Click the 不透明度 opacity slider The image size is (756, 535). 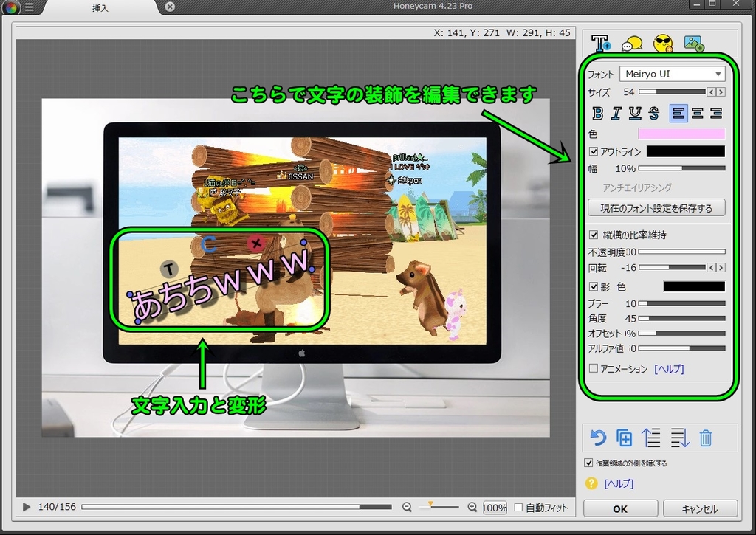point(681,252)
